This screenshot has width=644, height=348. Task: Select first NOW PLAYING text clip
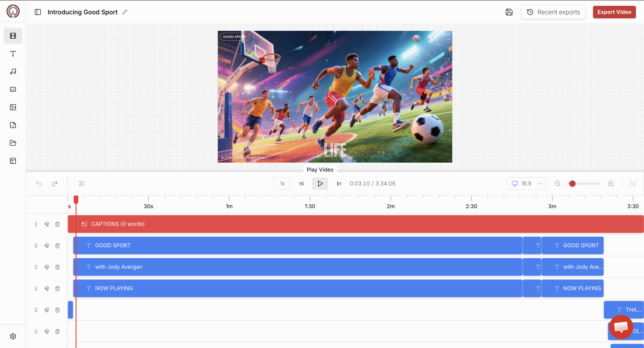pos(298,288)
